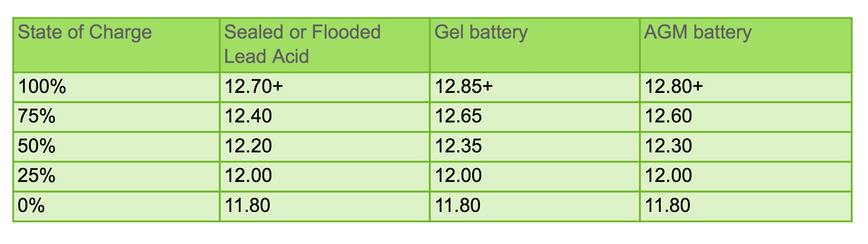This screenshot has width=868, height=244.
Task: Select the 100% state of charge cell
Action: pos(116,87)
